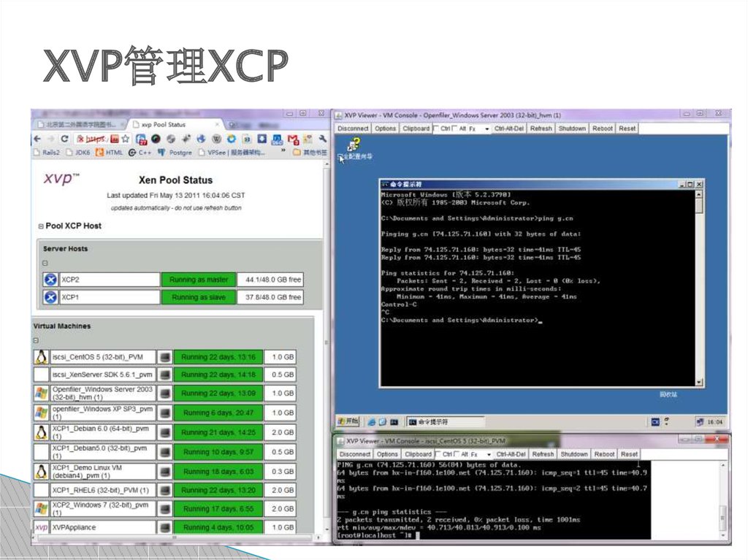
Task: Collapse the Server Hosts list
Action: tap(45, 263)
